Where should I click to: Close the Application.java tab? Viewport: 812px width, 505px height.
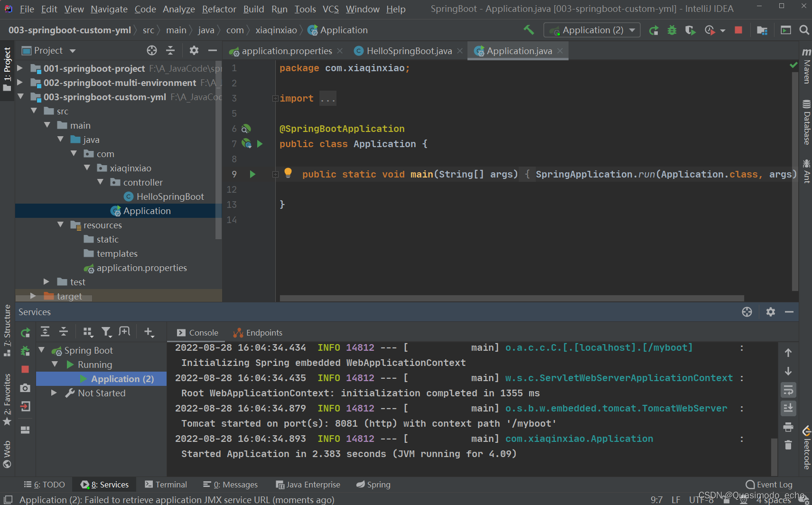click(560, 51)
